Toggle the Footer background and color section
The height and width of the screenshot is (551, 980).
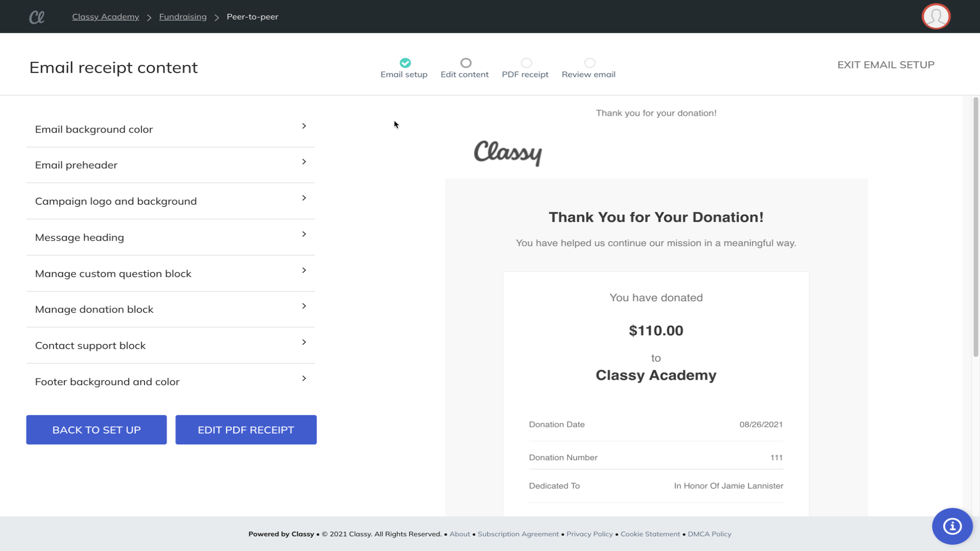coord(170,381)
